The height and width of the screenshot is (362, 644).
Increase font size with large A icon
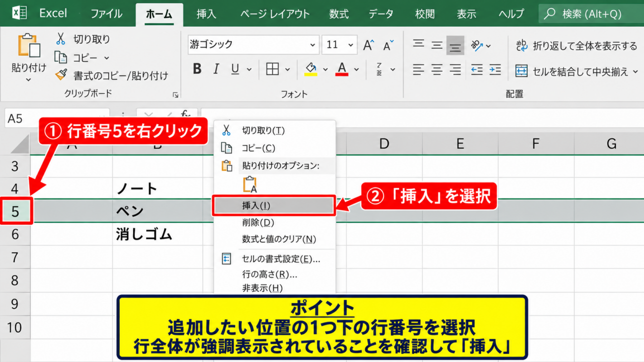(x=369, y=45)
